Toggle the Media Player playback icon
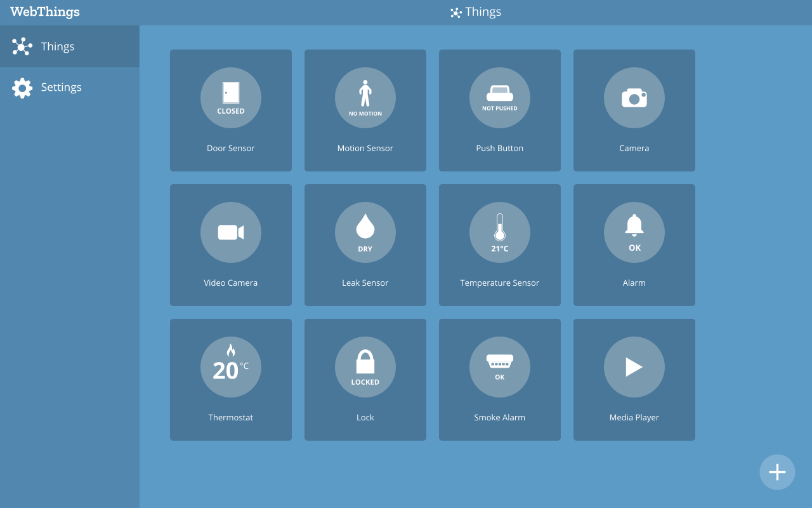 (634, 367)
